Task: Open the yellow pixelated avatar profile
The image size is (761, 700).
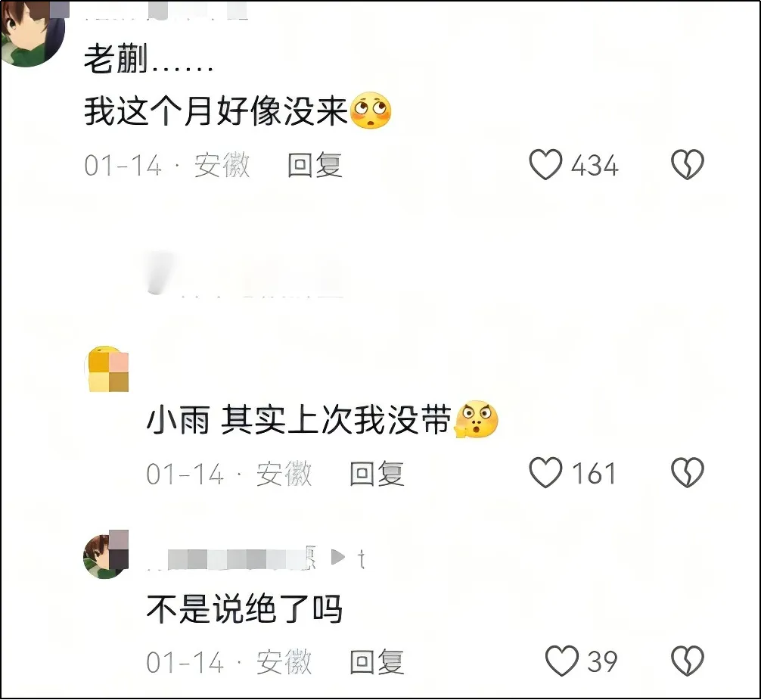Action: (107, 369)
